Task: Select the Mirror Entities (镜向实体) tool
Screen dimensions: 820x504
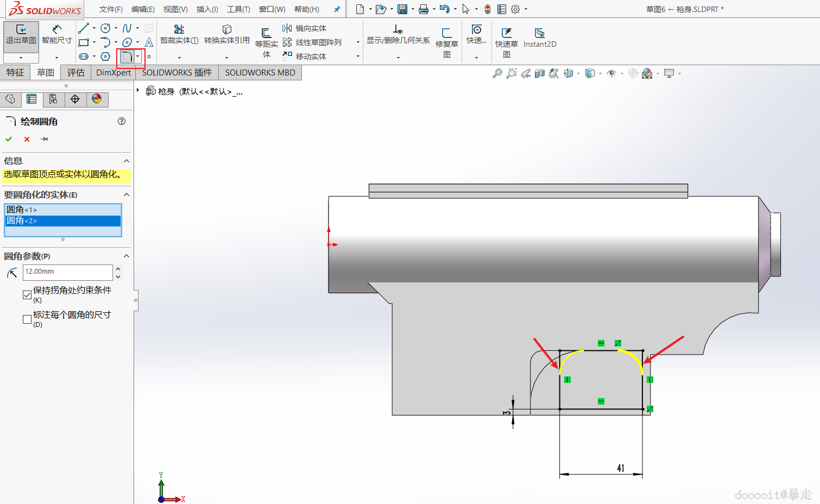Action: (305, 28)
